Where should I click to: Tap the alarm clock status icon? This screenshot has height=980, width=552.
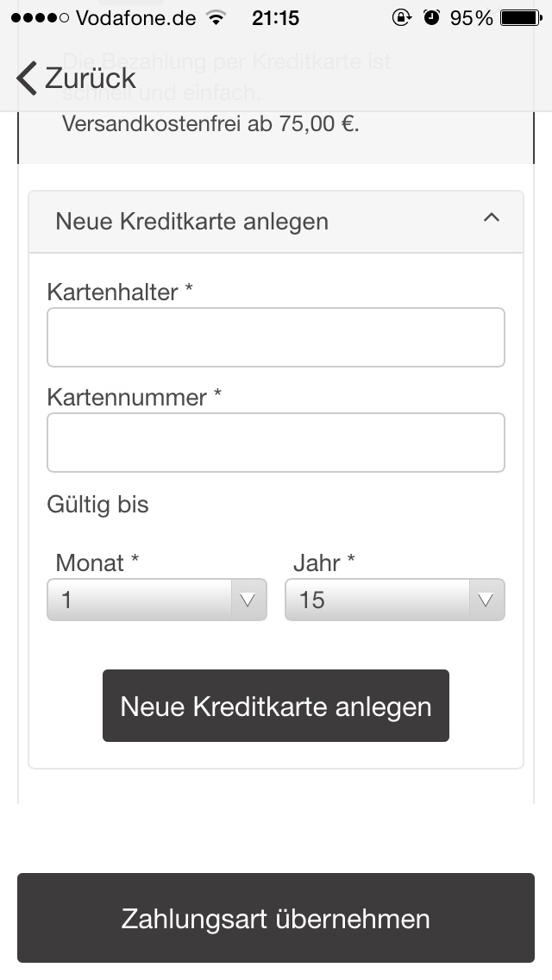tap(431, 17)
